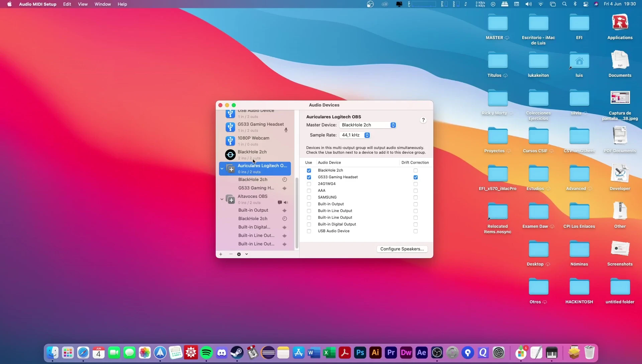This screenshot has width=642, height=364.
Task: Open Spotify from the Dock
Action: (206, 353)
